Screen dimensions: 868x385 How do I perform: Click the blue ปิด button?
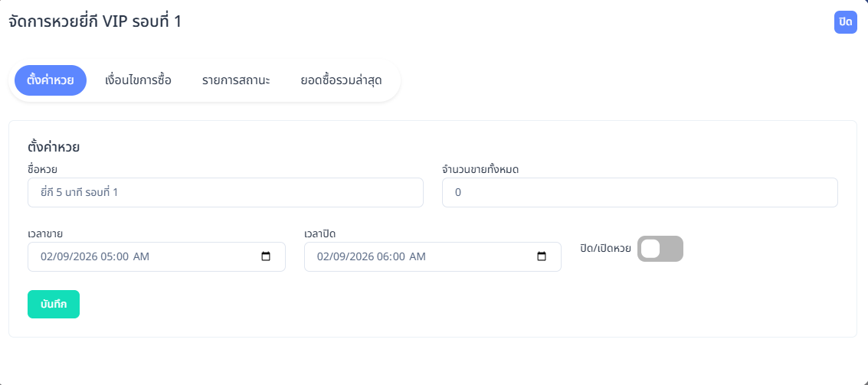pyautogui.click(x=846, y=22)
